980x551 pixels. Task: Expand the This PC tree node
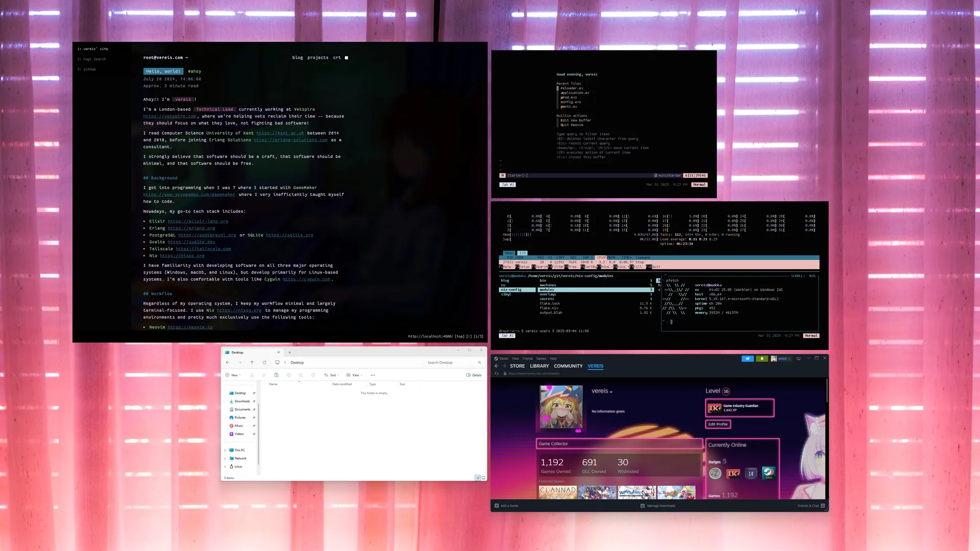(225, 450)
